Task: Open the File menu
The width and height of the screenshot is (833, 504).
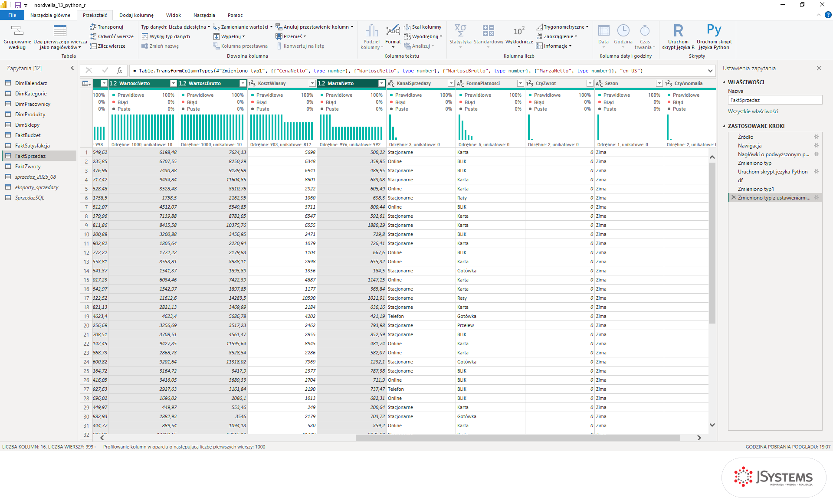Action: pyautogui.click(x=12, y=15)
